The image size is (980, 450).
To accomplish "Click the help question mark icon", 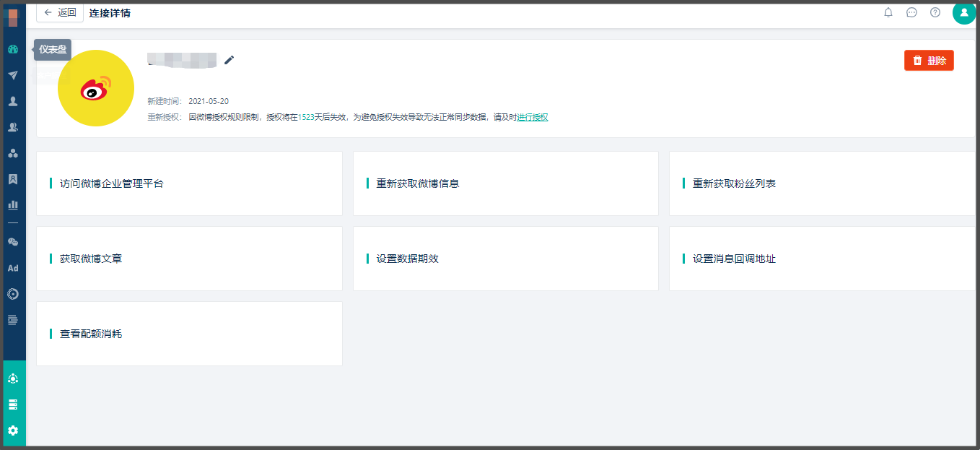I will pos(935,12).
